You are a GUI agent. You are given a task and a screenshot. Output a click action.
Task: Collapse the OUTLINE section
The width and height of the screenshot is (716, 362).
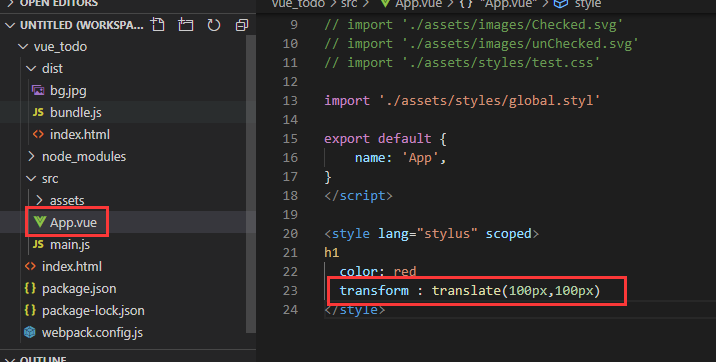click(x=10, y=359)
